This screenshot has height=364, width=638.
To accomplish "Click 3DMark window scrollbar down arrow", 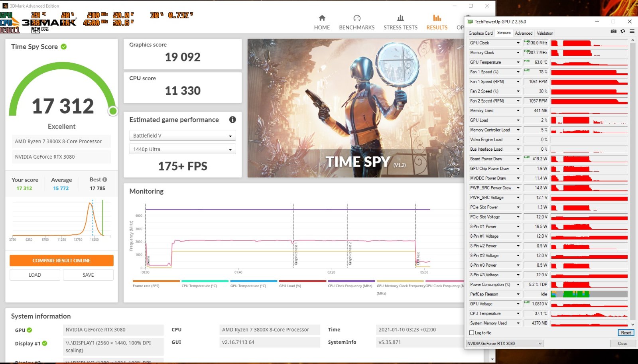I will point(492,359).
